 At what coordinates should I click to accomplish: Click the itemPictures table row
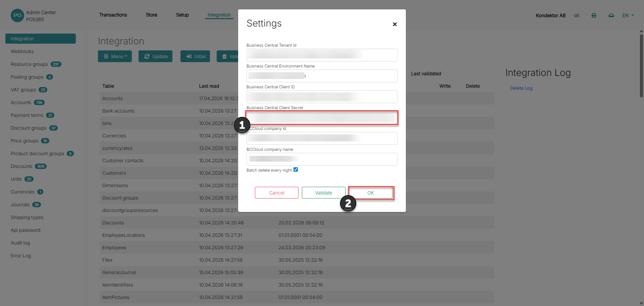pyautogui.click(x=297, y=297)
